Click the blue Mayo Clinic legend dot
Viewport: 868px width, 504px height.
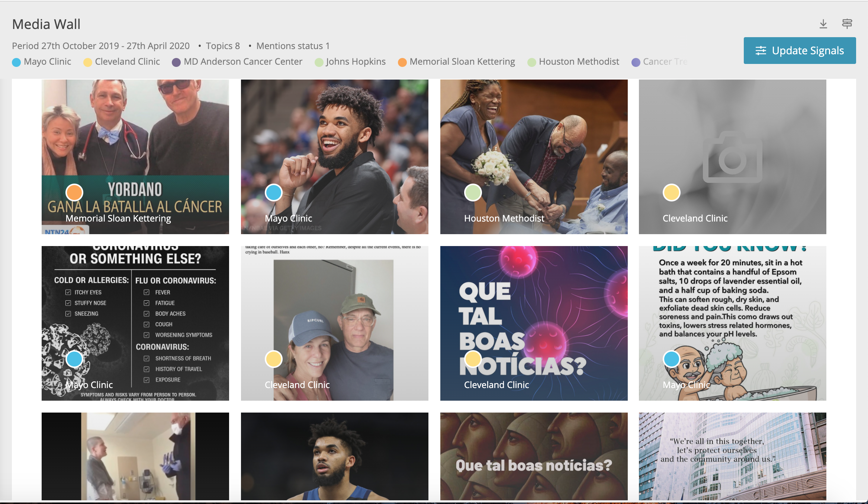pos(16,62)
